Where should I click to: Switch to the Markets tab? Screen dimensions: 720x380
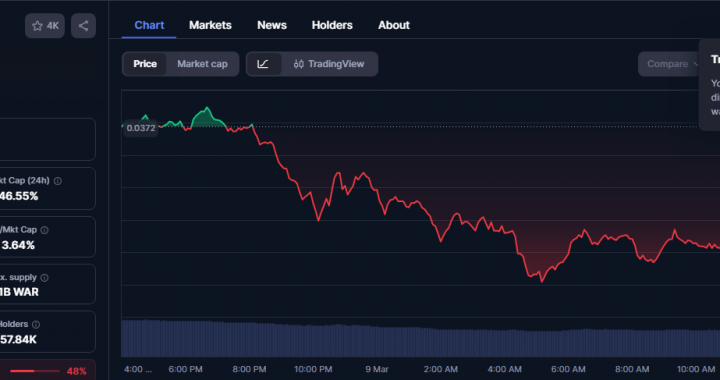210,25
